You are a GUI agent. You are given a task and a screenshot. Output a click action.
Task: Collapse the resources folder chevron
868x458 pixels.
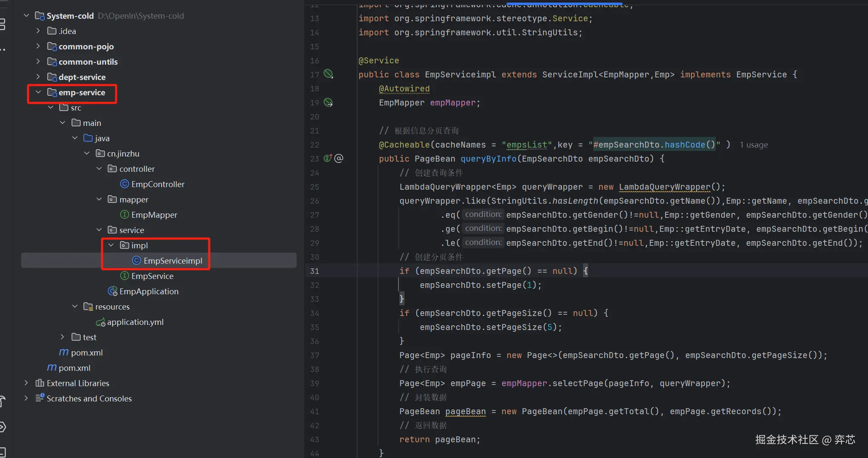[x=75, y=307]
